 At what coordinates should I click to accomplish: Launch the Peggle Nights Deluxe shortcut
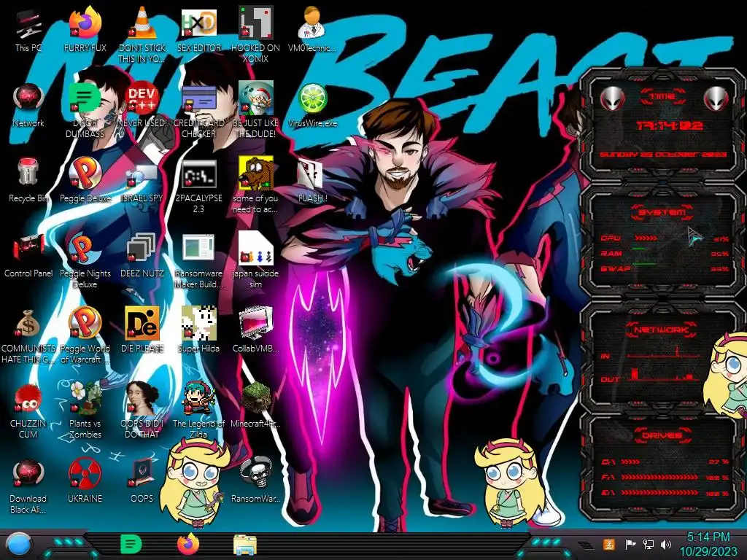85,249
